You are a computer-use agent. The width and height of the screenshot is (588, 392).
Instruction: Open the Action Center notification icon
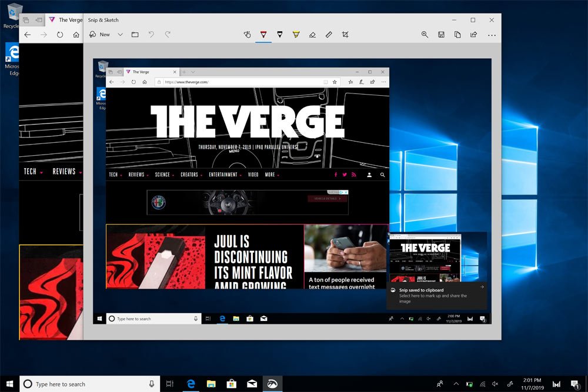point(575,384)
